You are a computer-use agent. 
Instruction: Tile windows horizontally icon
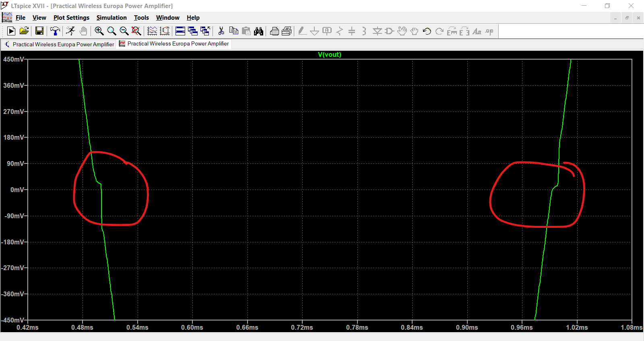click(x=180, y=31)
